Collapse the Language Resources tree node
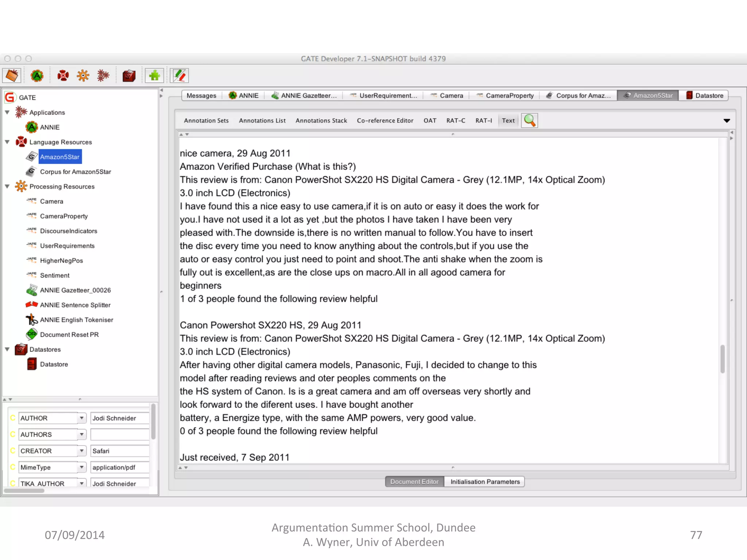Viewport: 747px width, 560px height. click(x=7, y=142)
